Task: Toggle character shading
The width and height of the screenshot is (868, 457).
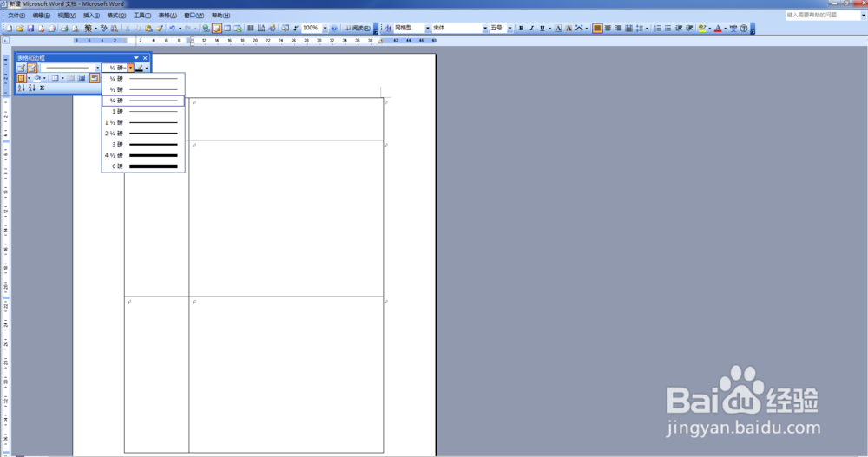Action: [x=569, y=28]
